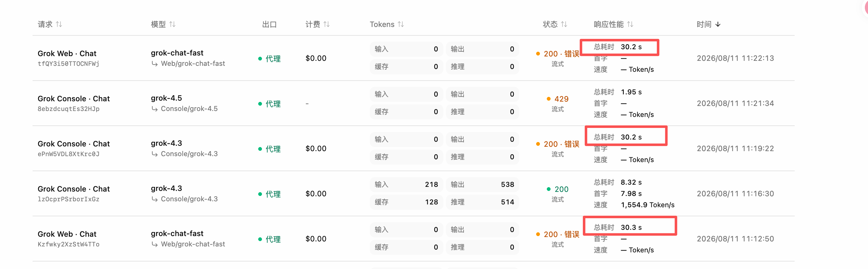This screenshot has height=269, width=868.
Task: Click Web/grok-chat-fast path in 11:12:50 row
Action: (x=193, y=244)
